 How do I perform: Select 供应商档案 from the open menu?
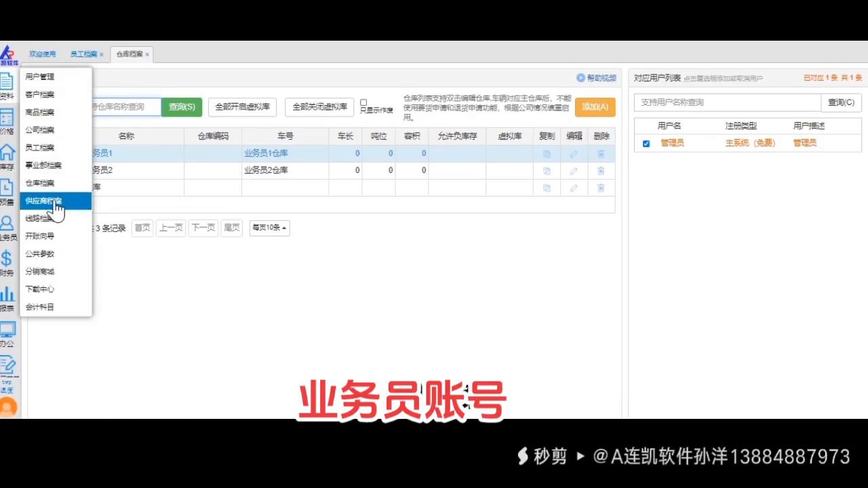click(43, 201)
